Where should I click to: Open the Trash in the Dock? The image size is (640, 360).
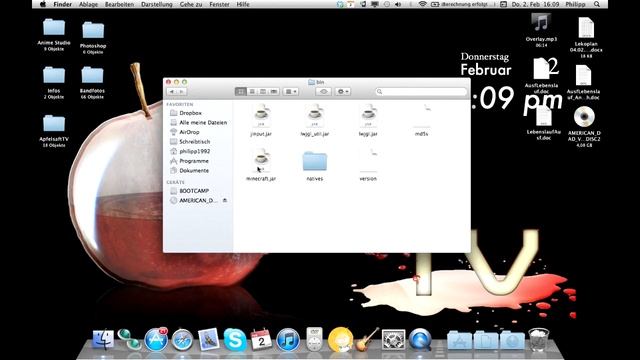pyautogui.click(x=539, y=340)
